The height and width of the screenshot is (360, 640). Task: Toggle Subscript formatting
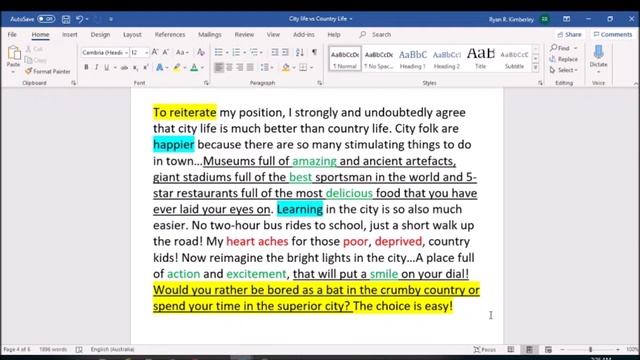click(x=136, y=67)
